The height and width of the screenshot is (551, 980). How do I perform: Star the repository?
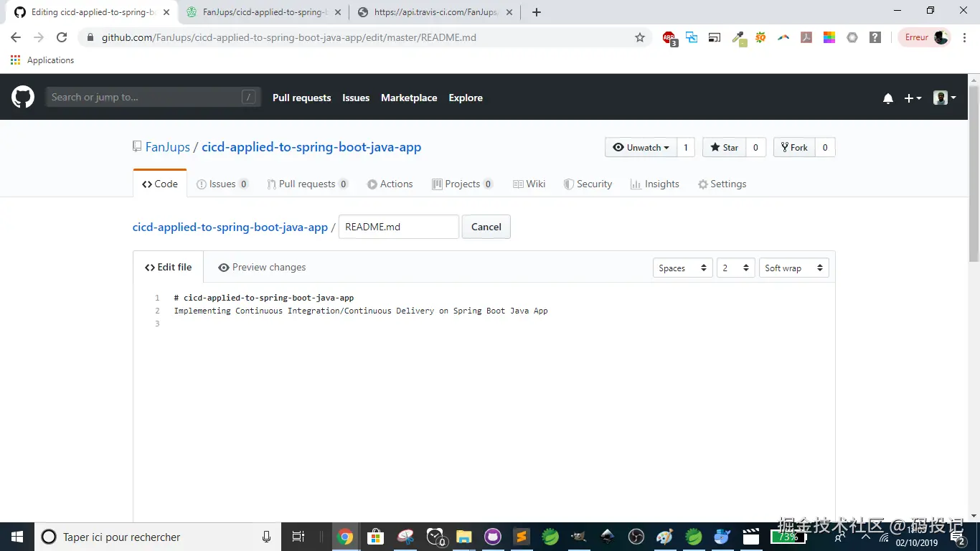724,148
